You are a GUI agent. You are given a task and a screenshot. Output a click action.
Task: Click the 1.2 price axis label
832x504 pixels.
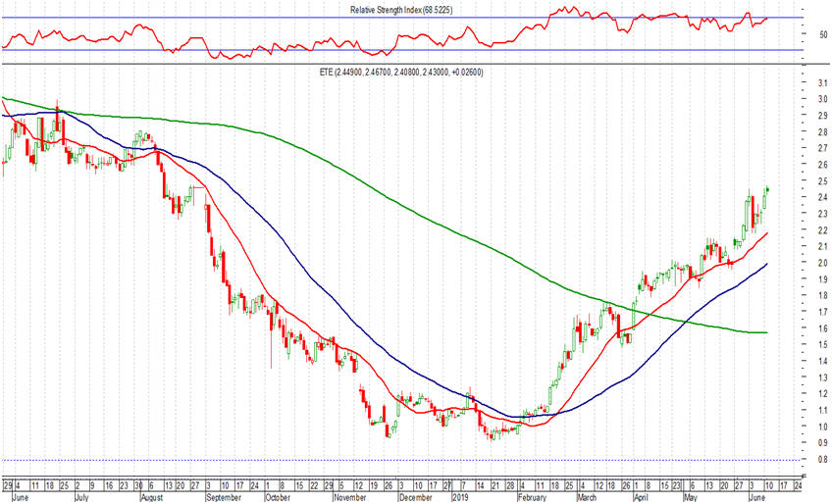[x=822, y=393]
